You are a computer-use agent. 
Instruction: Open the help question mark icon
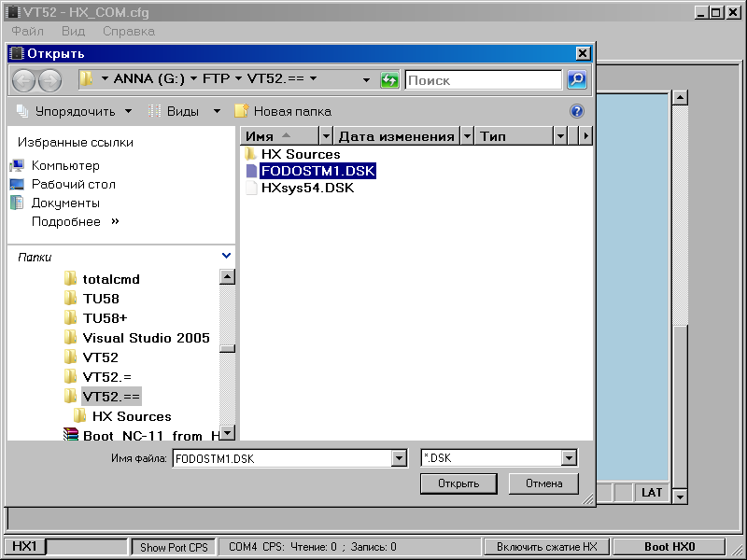pyautogui.click(x=576, y=111)
